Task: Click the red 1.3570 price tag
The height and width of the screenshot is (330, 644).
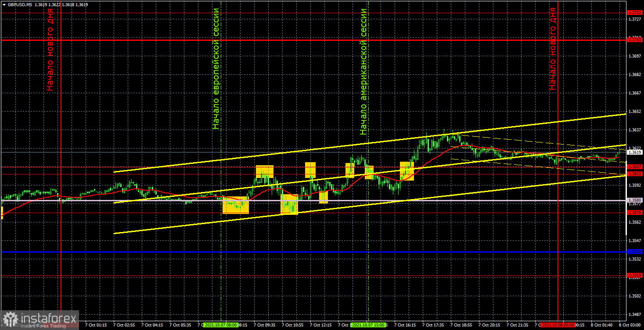Action: [x=635, y=213]
